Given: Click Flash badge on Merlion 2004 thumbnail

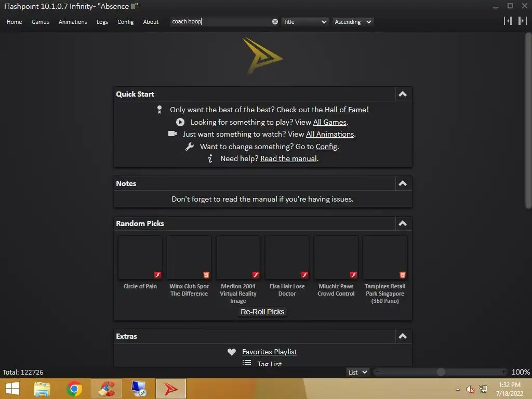Looking at the screenshot, I should (256, 275).
